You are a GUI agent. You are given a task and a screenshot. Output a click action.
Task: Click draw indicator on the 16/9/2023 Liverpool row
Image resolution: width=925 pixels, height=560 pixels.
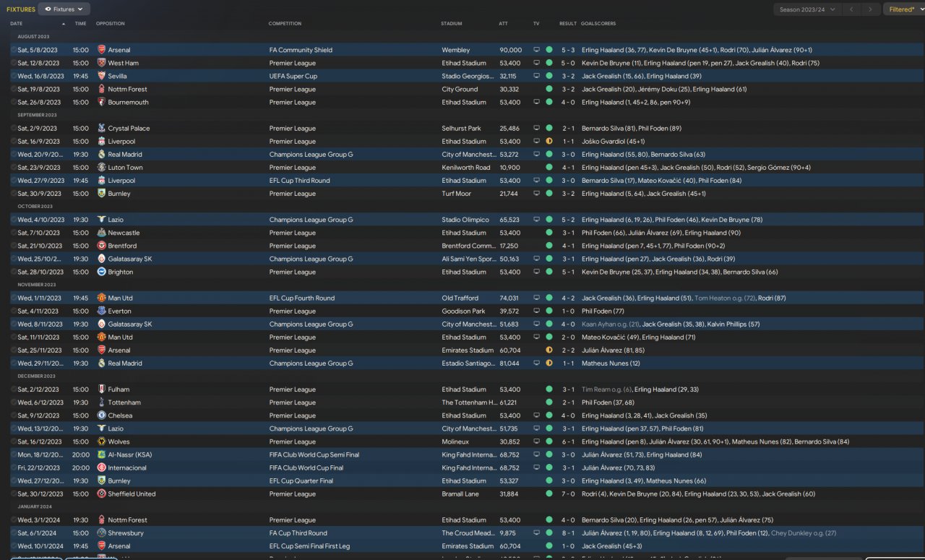(549, 142)
